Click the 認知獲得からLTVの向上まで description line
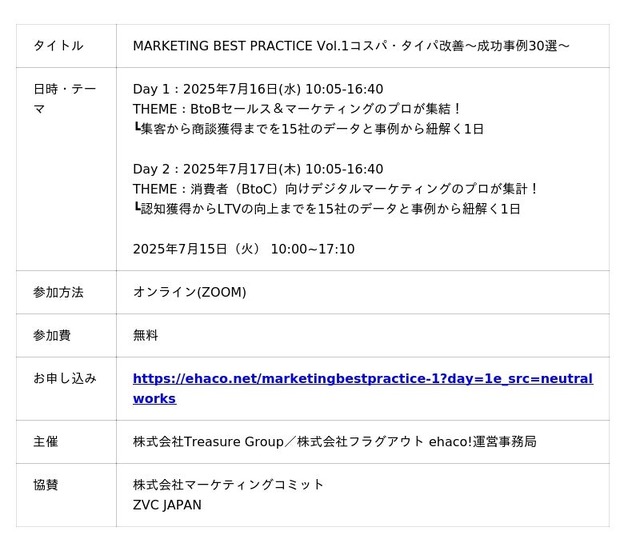This screenshot has width=640, height=551. 326,209
